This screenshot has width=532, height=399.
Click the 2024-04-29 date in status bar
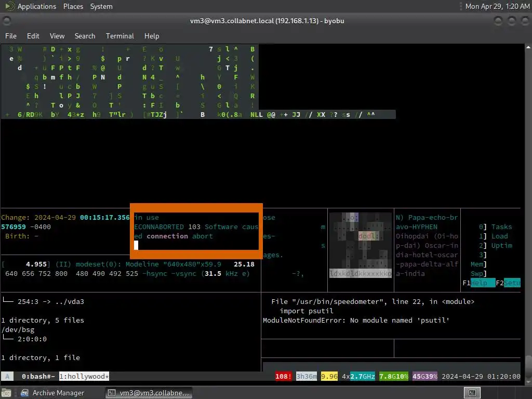tap(462, 376)
